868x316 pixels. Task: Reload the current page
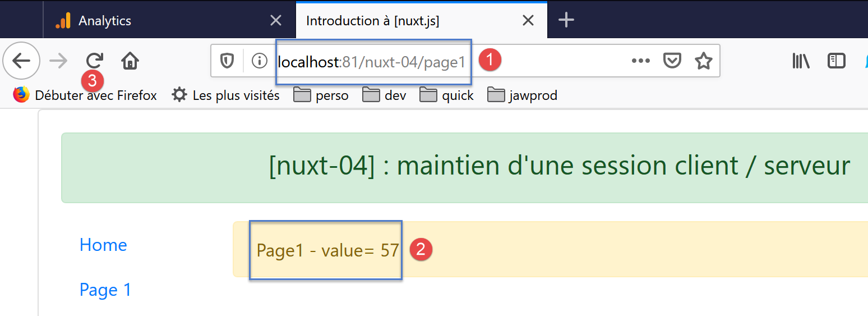(95, 60)
